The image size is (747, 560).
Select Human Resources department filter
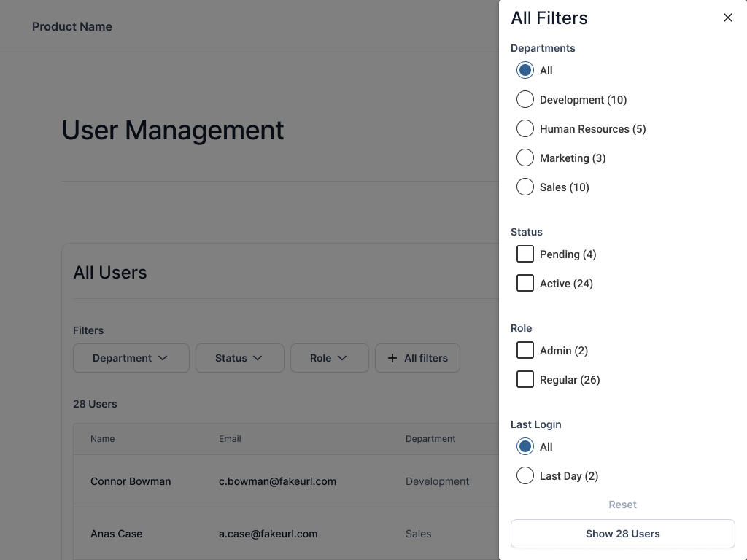point(525,128)
